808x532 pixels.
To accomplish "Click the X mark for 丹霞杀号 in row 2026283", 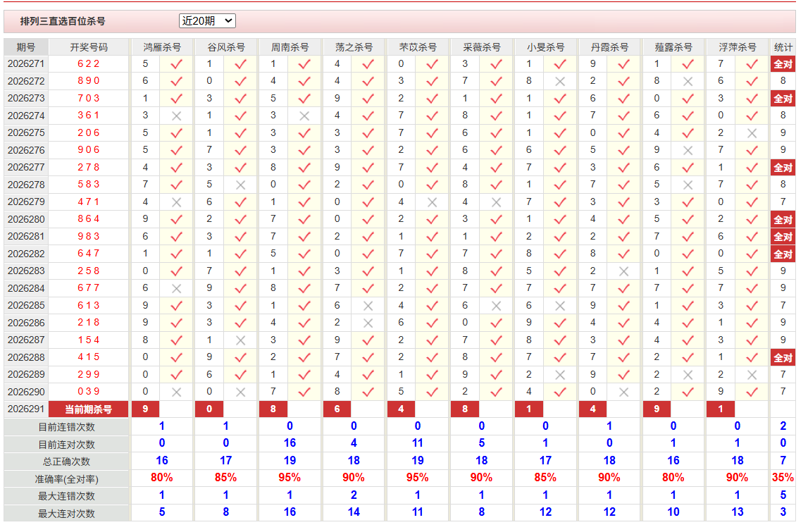I will (x=624, y=272).
